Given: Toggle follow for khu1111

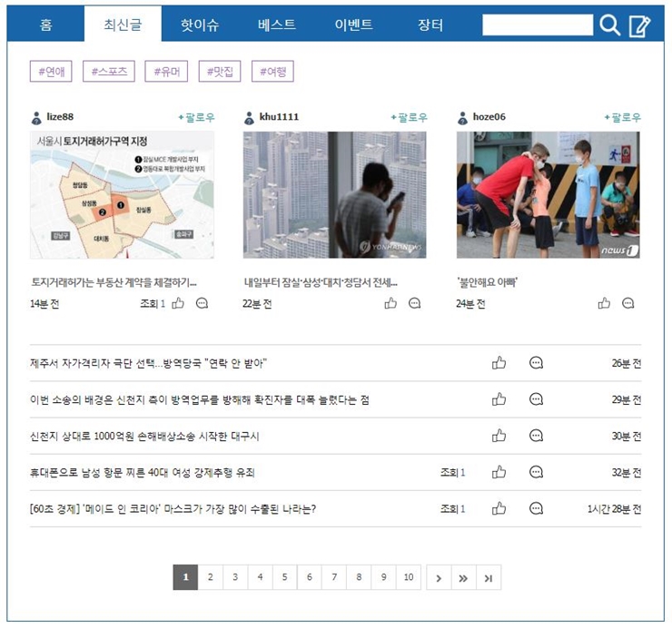Looking at the screenshot, I should pos(409,117).
